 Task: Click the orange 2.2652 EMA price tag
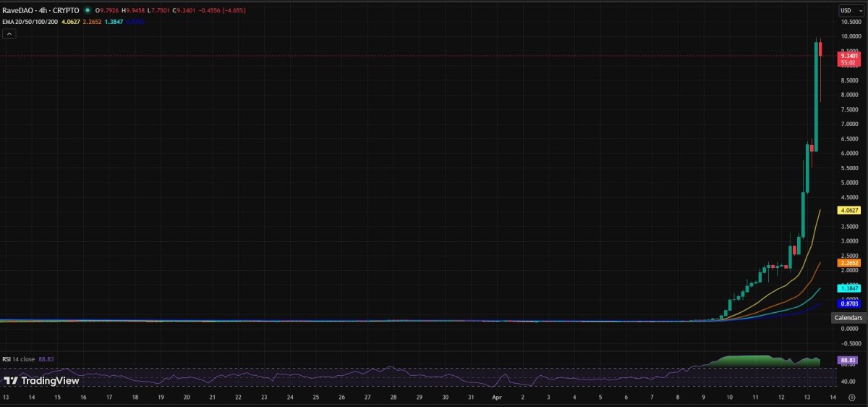(849, 263)
